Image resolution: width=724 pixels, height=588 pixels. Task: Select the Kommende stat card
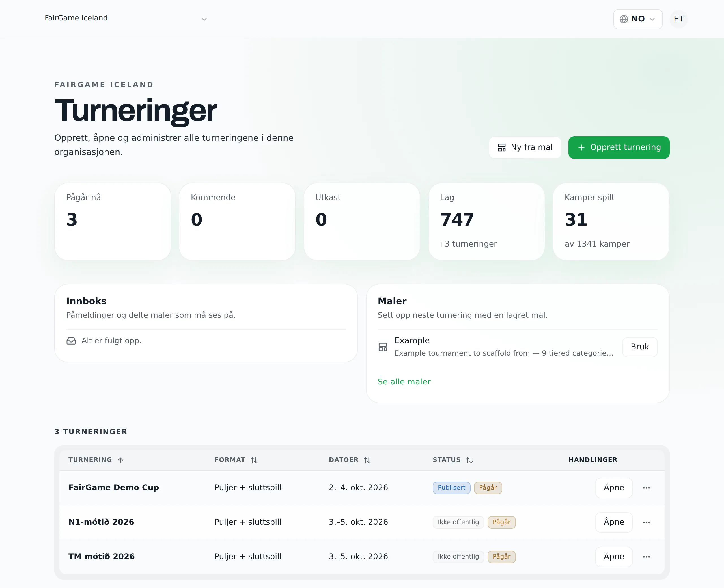click(237, 222)
